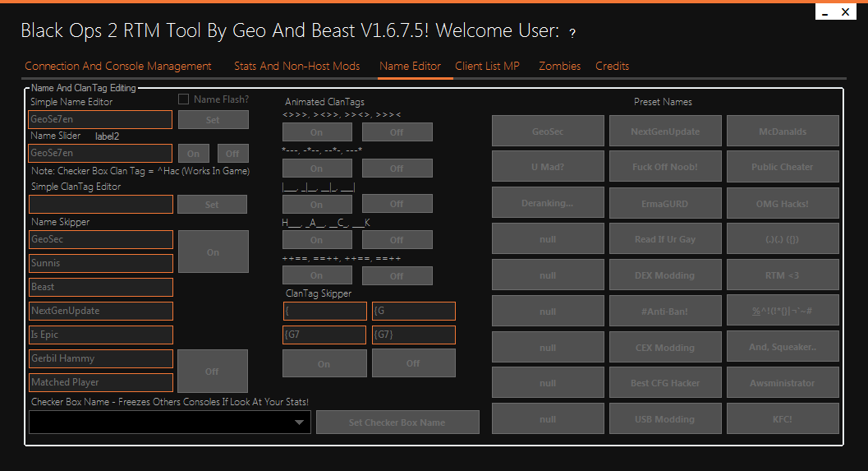Apply the Public Cheater preset name

pos(783,166)
